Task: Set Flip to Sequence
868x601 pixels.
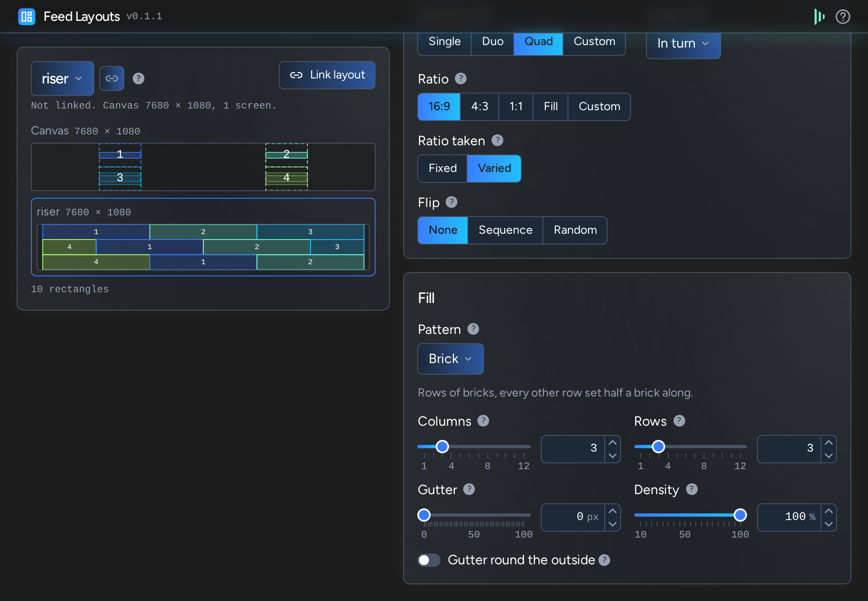Action: pos(505,230)
